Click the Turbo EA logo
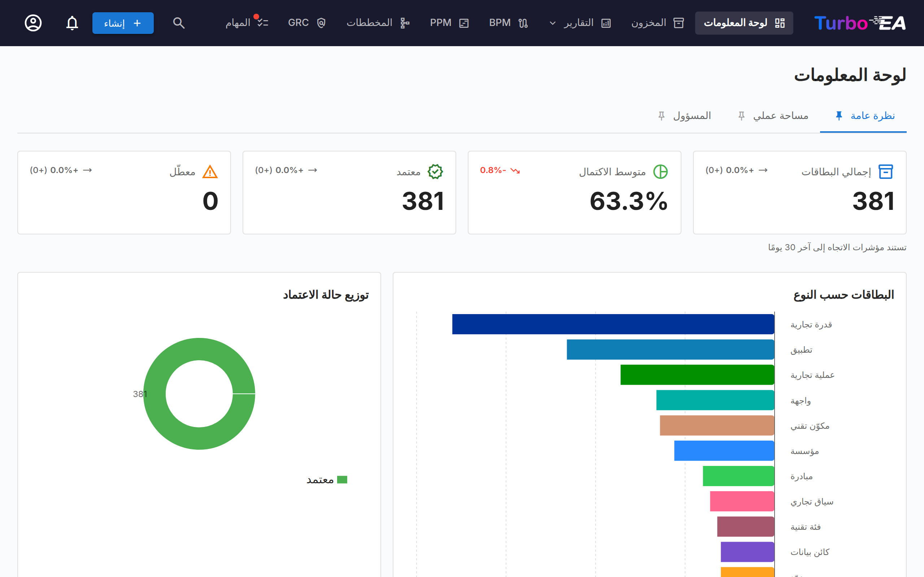 [x=860, y=23]
